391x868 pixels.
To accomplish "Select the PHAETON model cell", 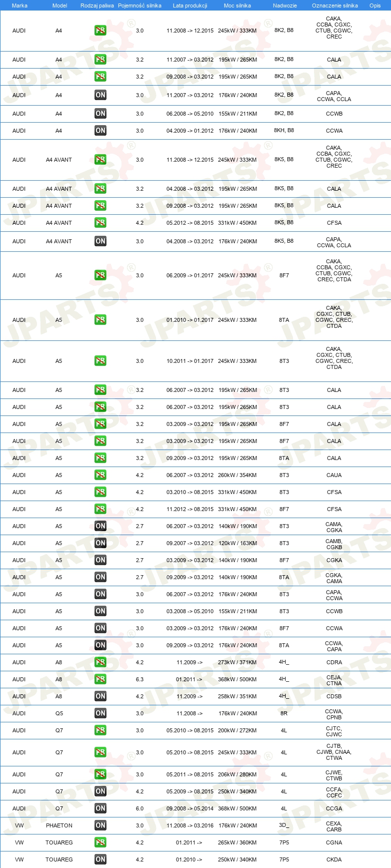I will click(59, 825).
